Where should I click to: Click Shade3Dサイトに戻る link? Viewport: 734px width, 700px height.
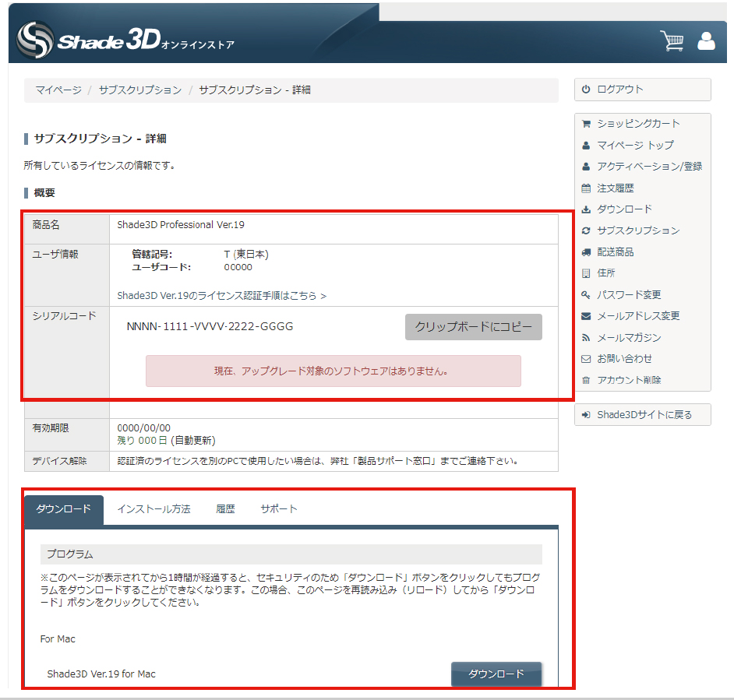tap(644, 414)
